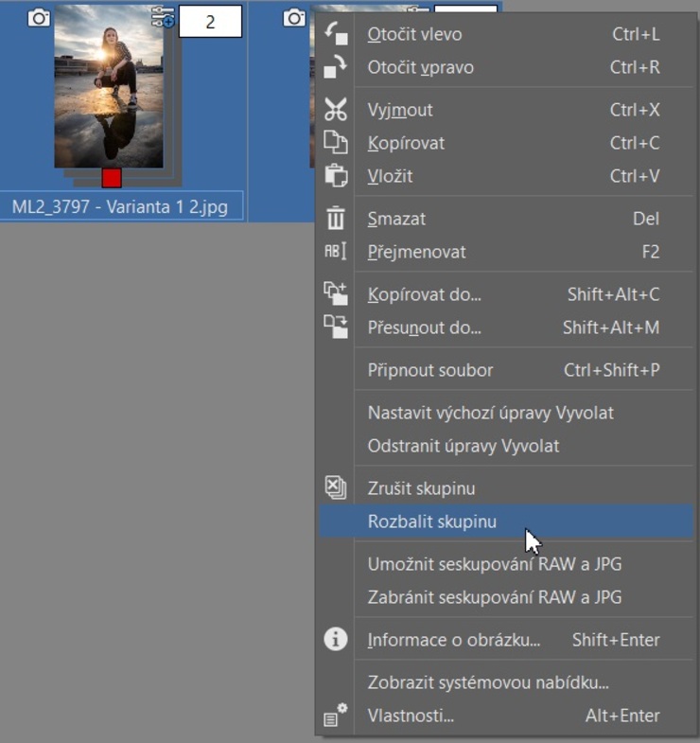Click the develop adjustments sliders icon

163,17
